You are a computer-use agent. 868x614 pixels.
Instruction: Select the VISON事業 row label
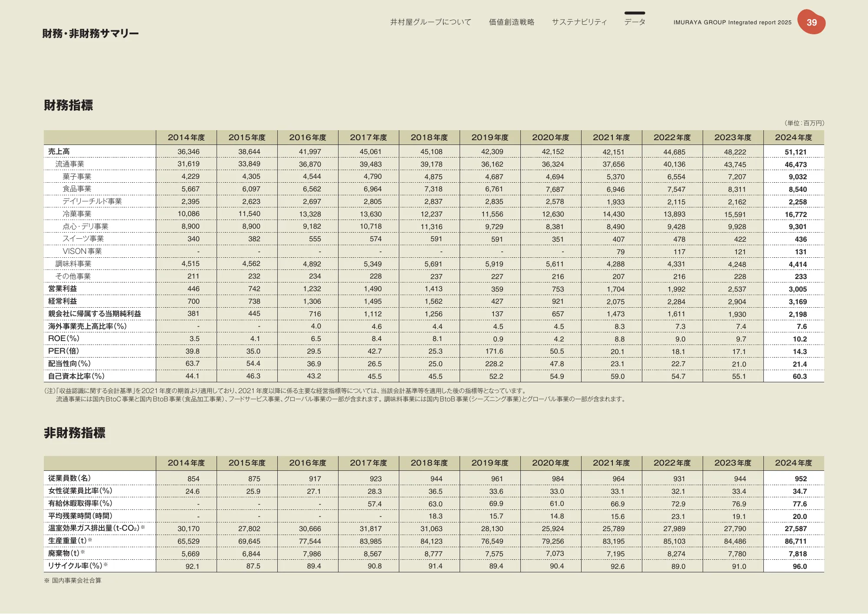tap(82, 251)
